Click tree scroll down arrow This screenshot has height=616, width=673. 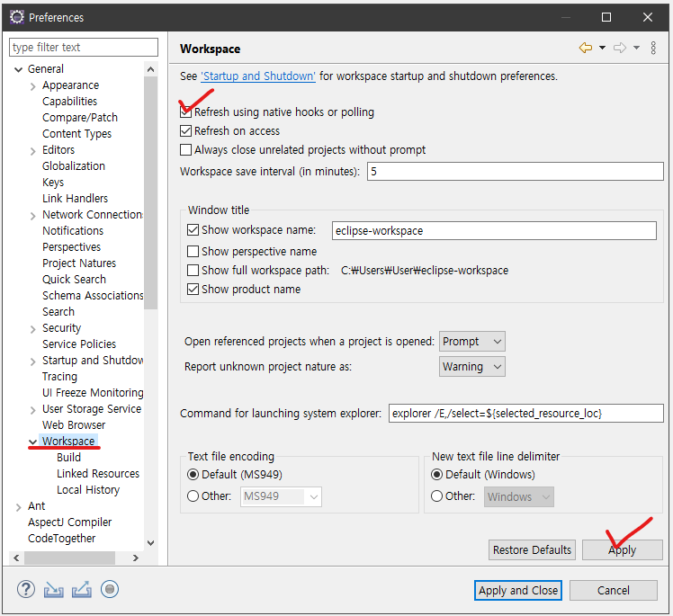(x=150, y=543)
